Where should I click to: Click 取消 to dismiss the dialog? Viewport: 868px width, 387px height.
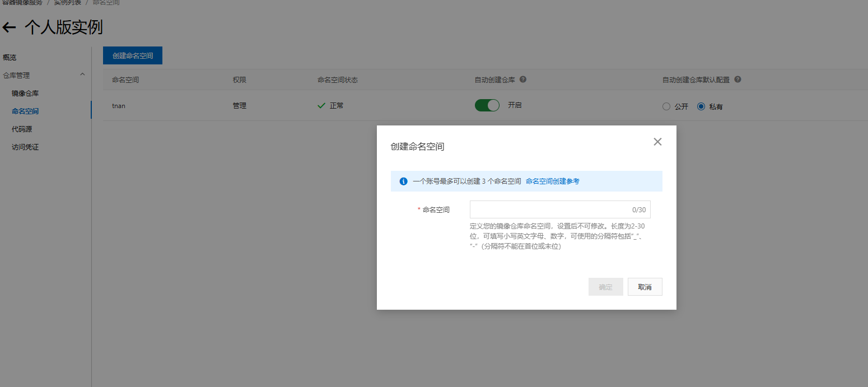(645, 286)
